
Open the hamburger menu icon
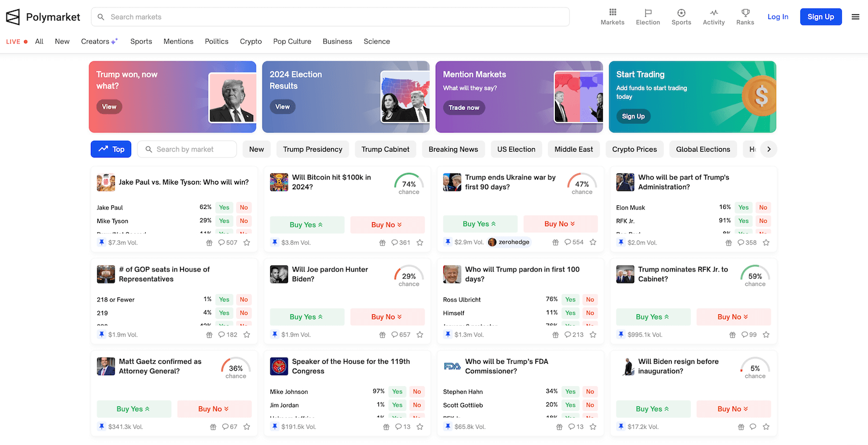click(x=855, y=17)
